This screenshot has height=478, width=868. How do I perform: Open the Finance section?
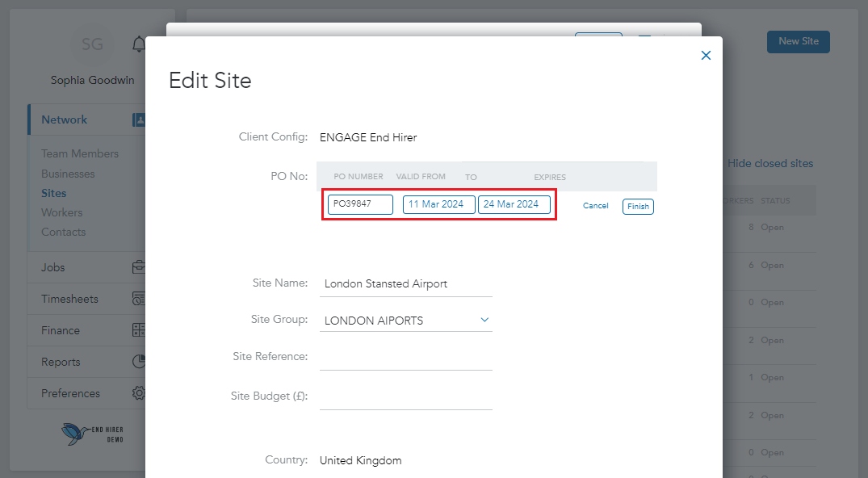tap(61, 331)
